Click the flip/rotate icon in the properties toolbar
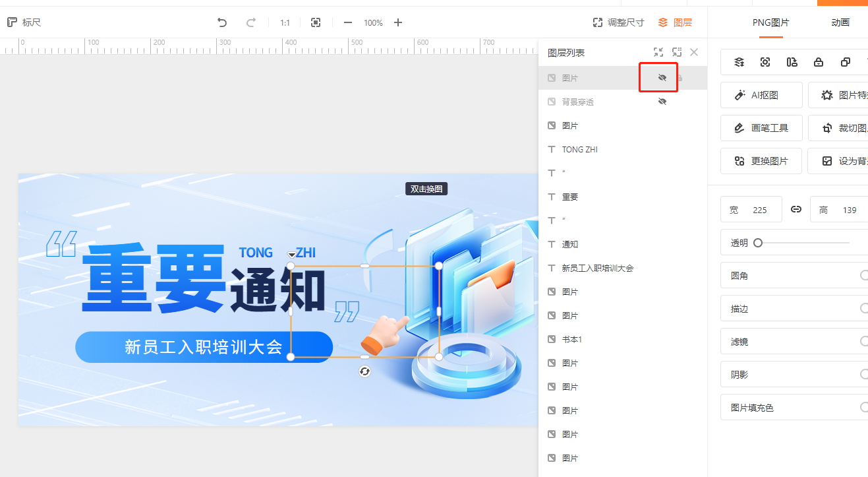The height and width of the screenshot is (477, 868). [792, 62]
